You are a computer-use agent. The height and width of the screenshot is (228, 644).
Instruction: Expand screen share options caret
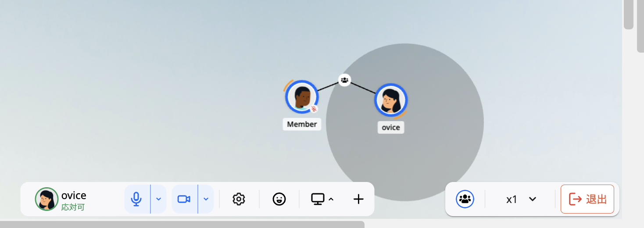point(331,199)
